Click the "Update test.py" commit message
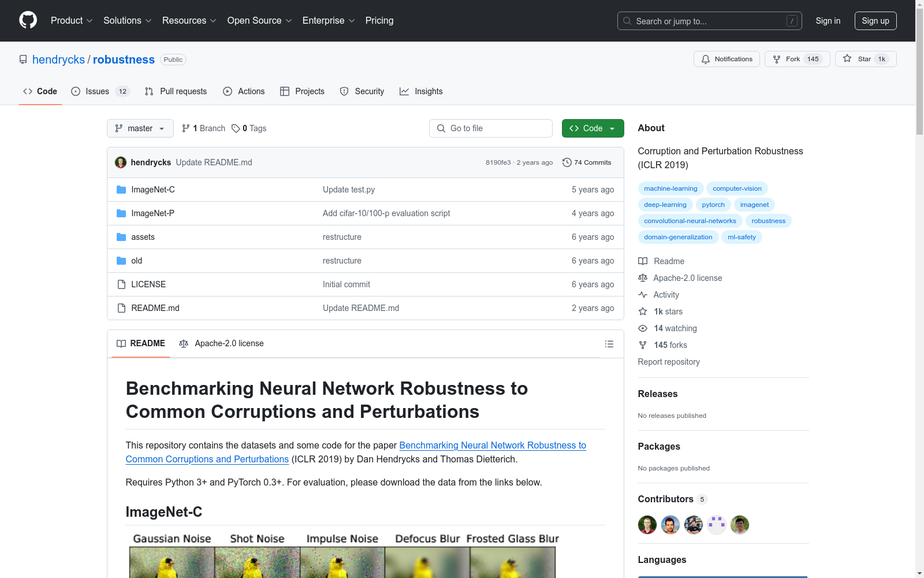The height and width of the screenshot is (578, 924). (349, 190)
